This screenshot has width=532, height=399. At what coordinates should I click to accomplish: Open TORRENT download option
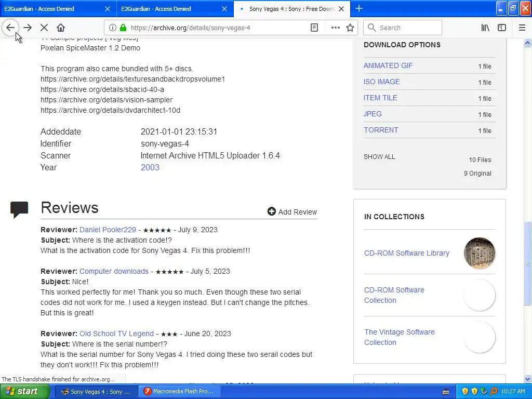(381, 130)
